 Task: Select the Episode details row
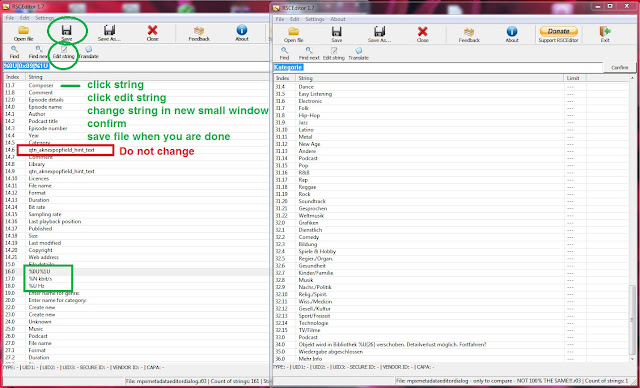[x=136, y=100]
